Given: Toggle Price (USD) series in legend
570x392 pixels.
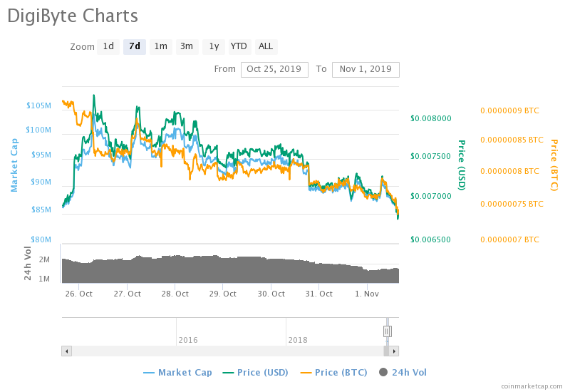Looking at the screenshot, I should (255, 372).
